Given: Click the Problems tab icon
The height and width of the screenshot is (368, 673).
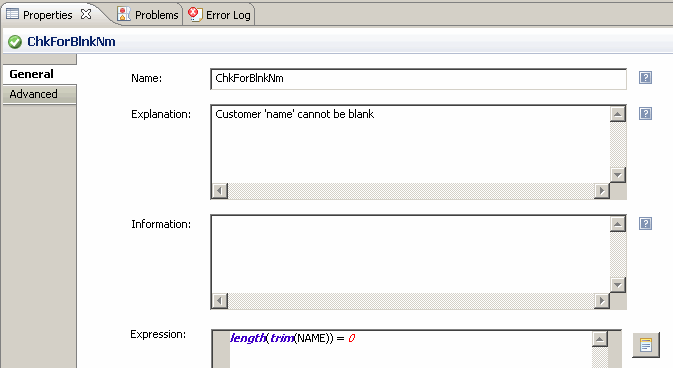Looking at the screenshot, I should [x=124, y=14].
